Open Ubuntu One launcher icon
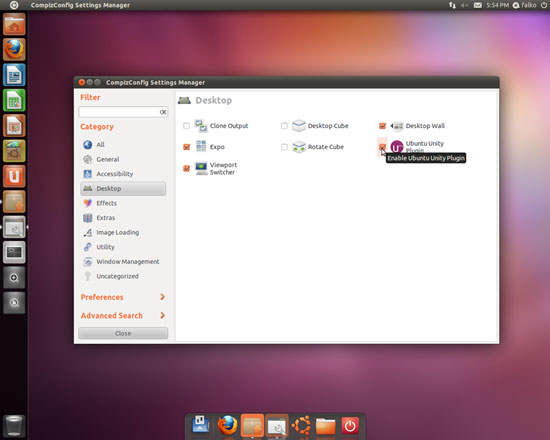The image size is (550, 440). click(x=14, y=176)
